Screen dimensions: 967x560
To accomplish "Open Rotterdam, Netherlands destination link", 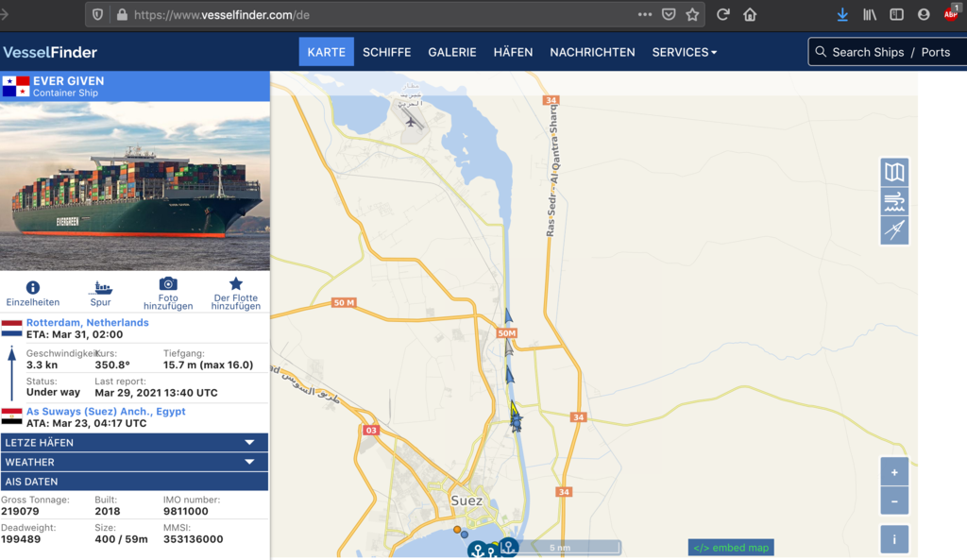I will (x=88, y=323).
